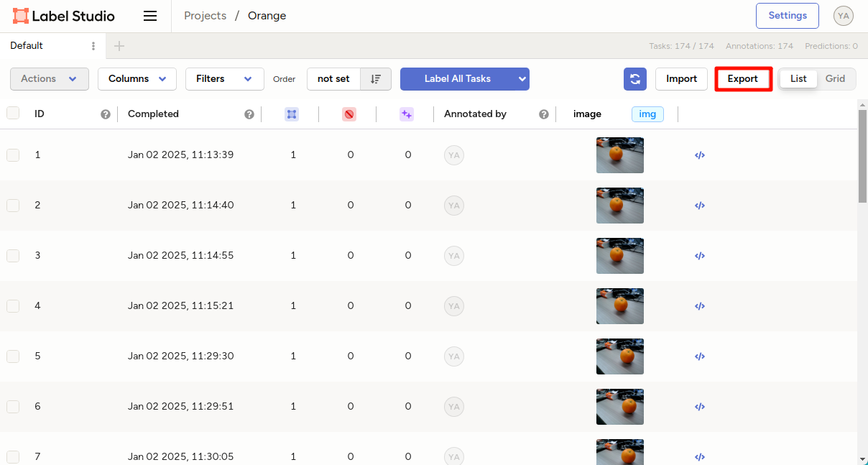Viewport: 868px width, 465px height.
Task: Open the YA user avatar menu
Action: [x=844, y=16]
